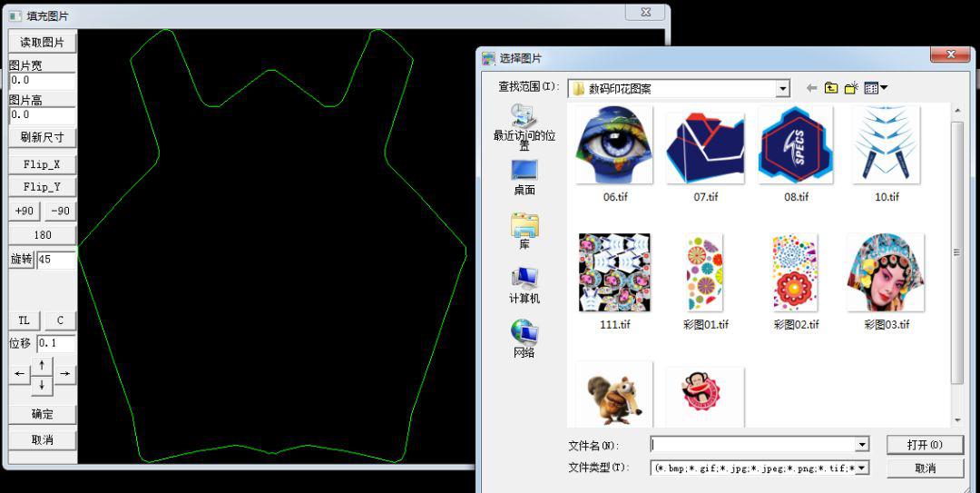The width and height of the screenshot is (980, 493).
Task: Select the 06.tif eye thumbnail
Action: tap(613, 144)
